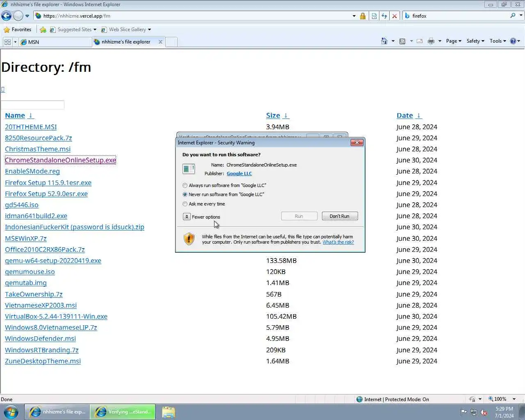Click the security lock icon in address bar

pos(363,16)
